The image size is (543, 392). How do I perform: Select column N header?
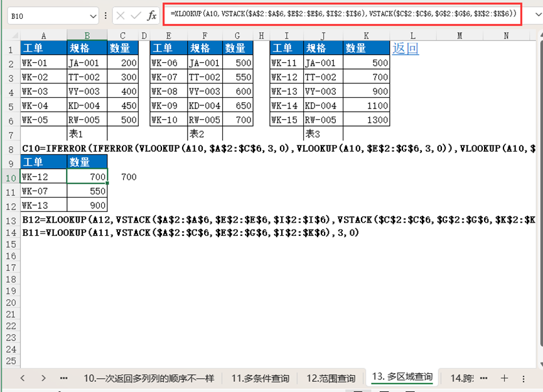(507, 35)
